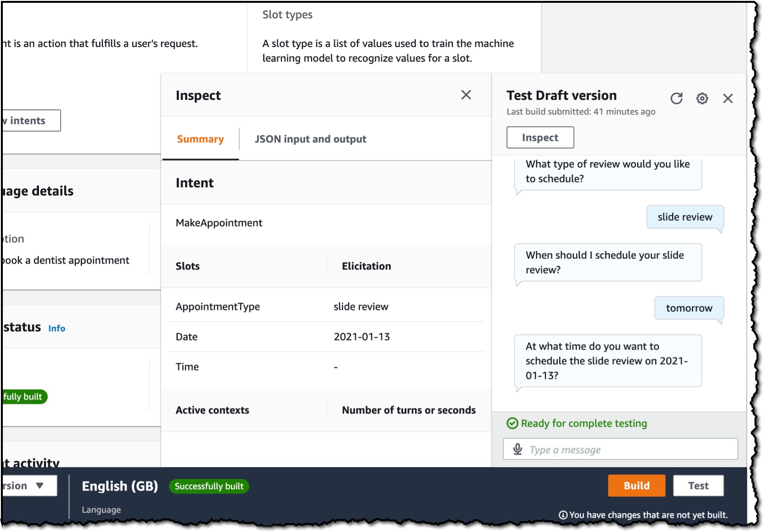Click the Type a message input field
Screen dimensions: 764x532
click(620, 449)
